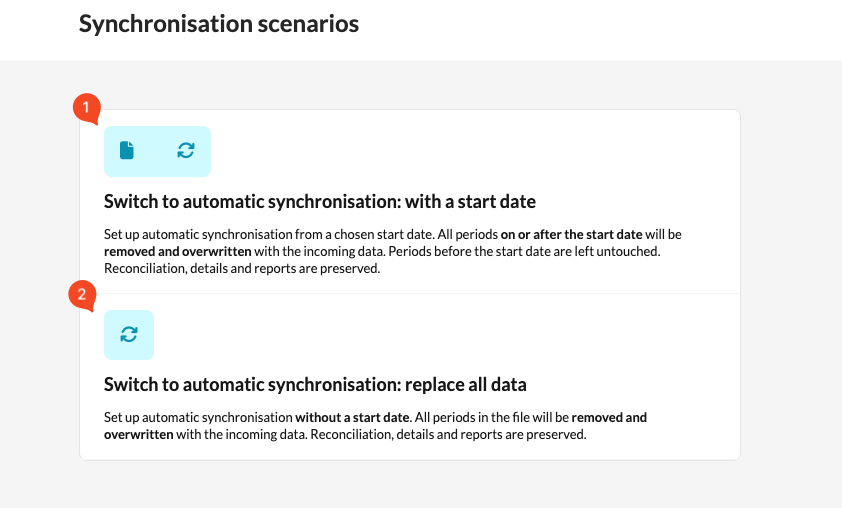The image size is (842, 508).
Task: Click the file document icon in scenario one
Action: 127,151
